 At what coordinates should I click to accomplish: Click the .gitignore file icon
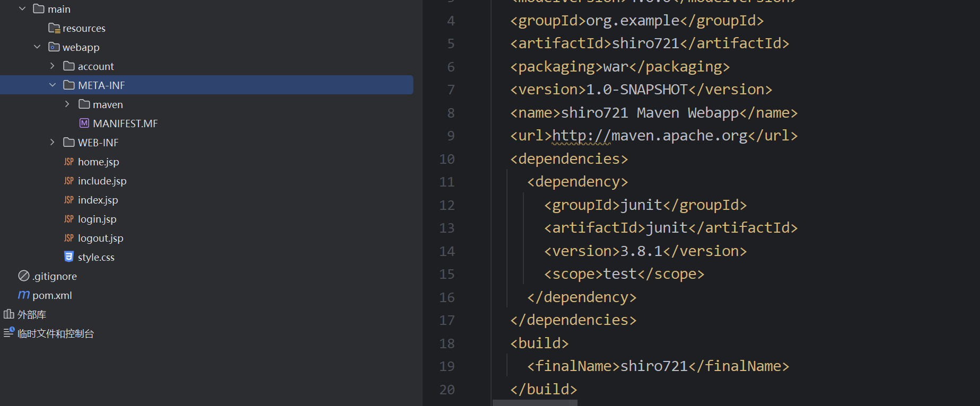[24, 276]
